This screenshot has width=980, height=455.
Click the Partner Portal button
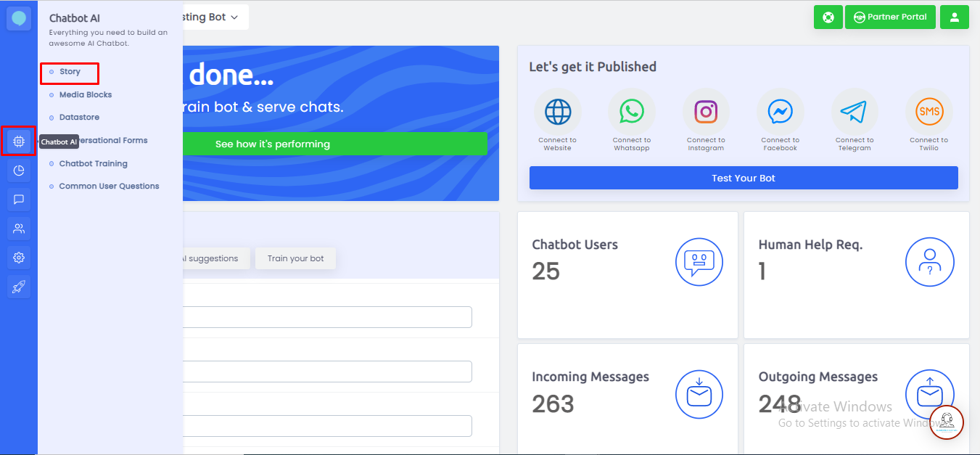click(x=890, y=17)
